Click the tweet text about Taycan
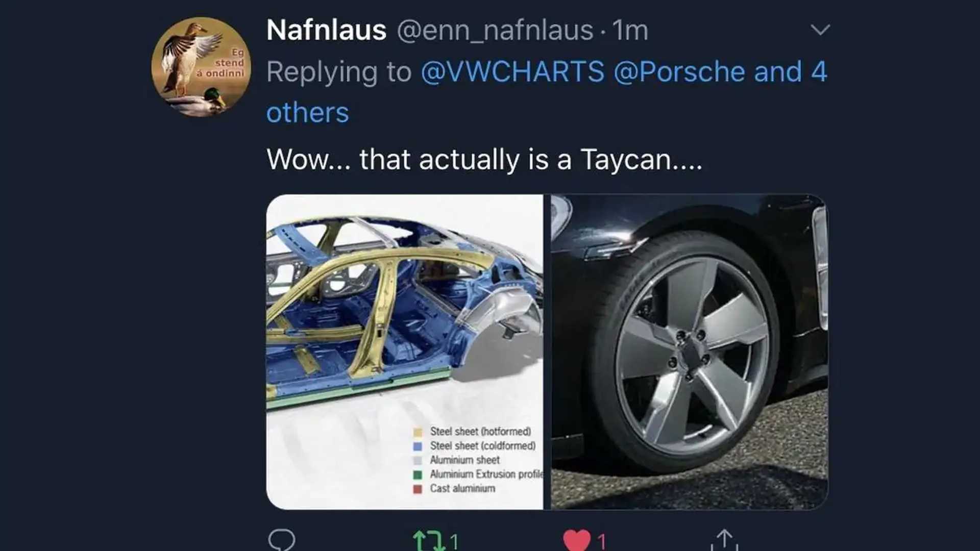980x551 pixels. [484, 159]
